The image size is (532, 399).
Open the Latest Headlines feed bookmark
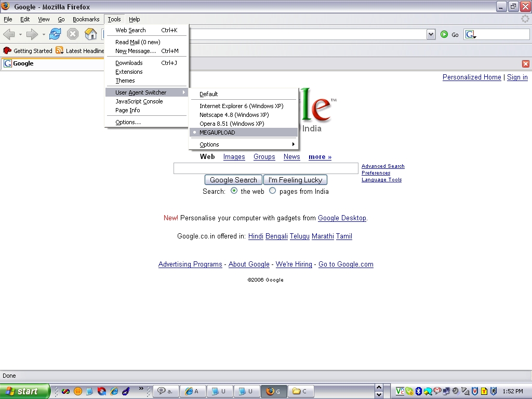[x=80, y=51]
